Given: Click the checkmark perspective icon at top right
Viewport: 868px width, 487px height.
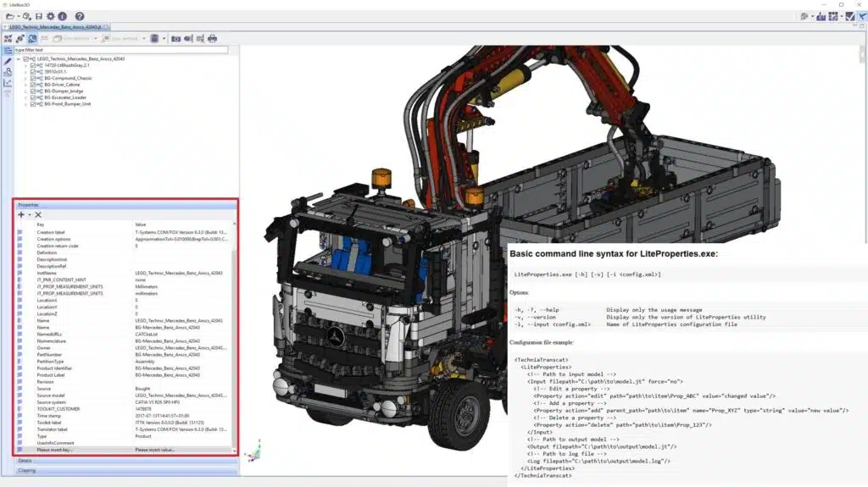Looking at the screenshot, I should tap(850, 17).
